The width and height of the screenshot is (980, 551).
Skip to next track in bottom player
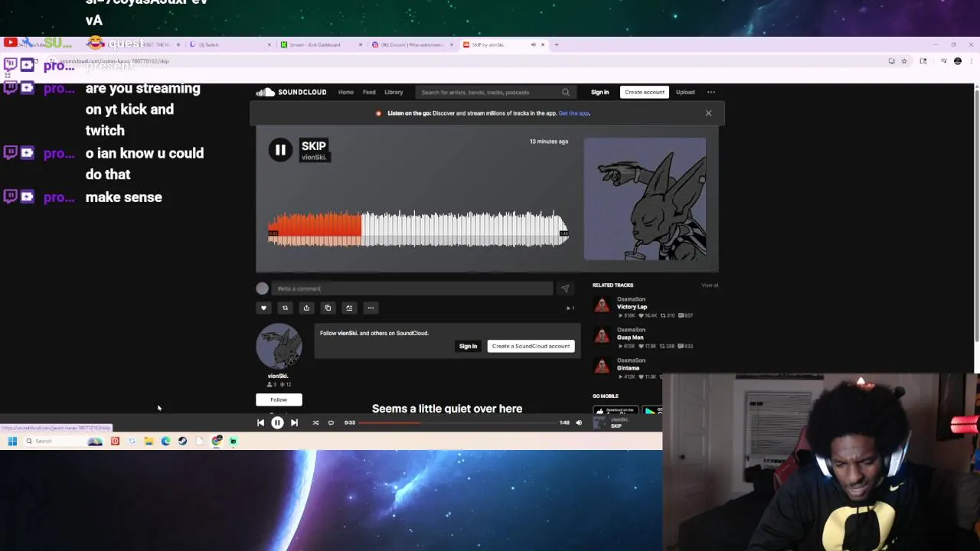pos(294,422)
